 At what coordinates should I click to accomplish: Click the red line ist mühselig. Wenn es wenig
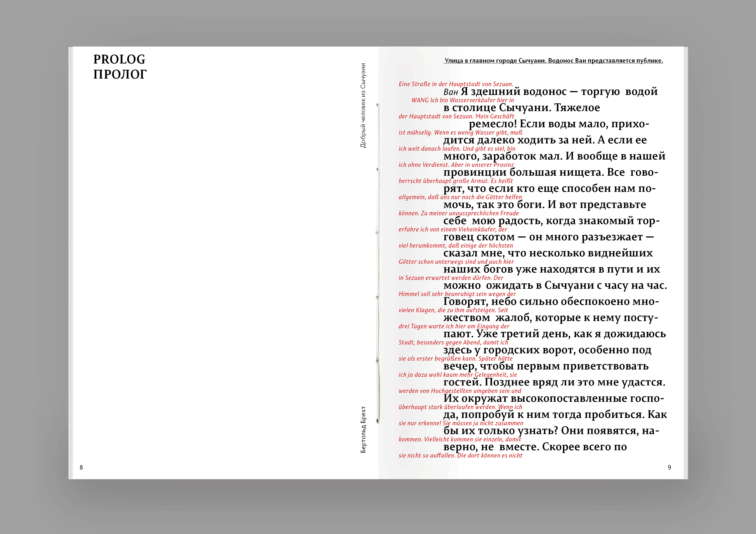(460, 133)
